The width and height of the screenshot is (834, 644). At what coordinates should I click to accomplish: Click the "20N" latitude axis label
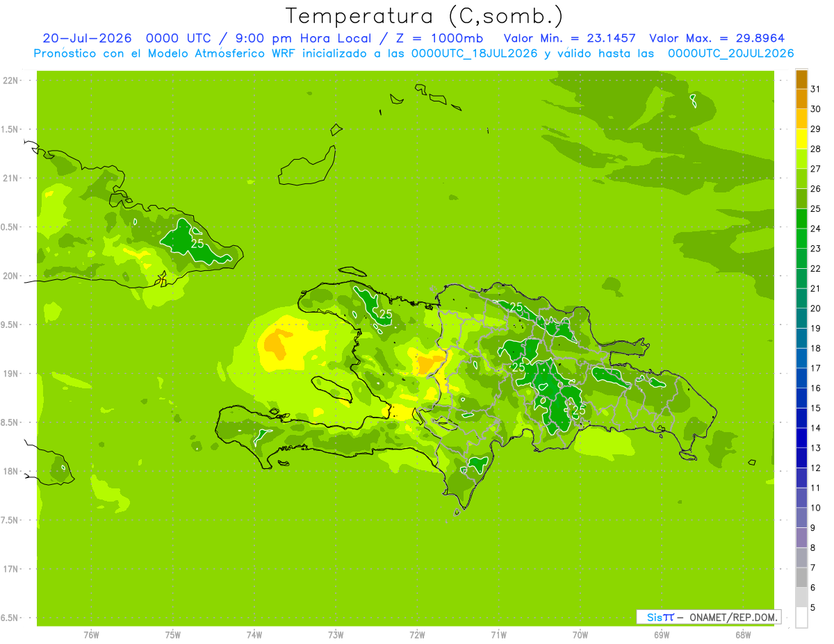pyautogui.click(x=12, y=276)
